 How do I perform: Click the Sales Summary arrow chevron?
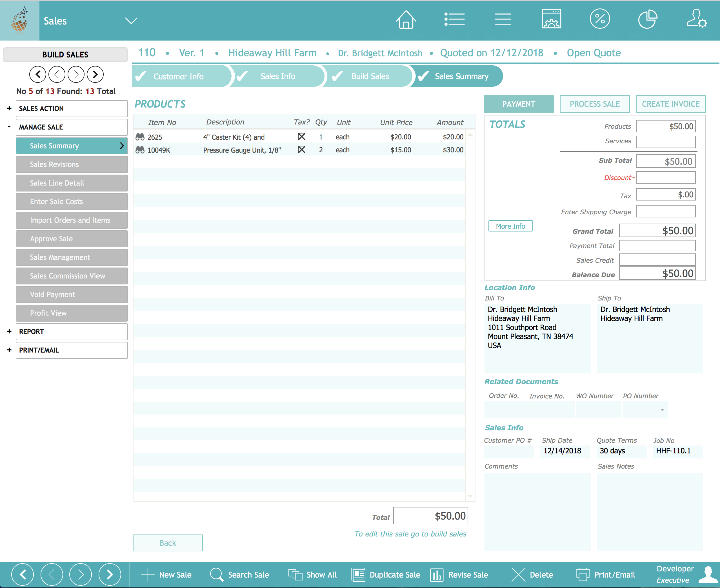tap(122, 146)
